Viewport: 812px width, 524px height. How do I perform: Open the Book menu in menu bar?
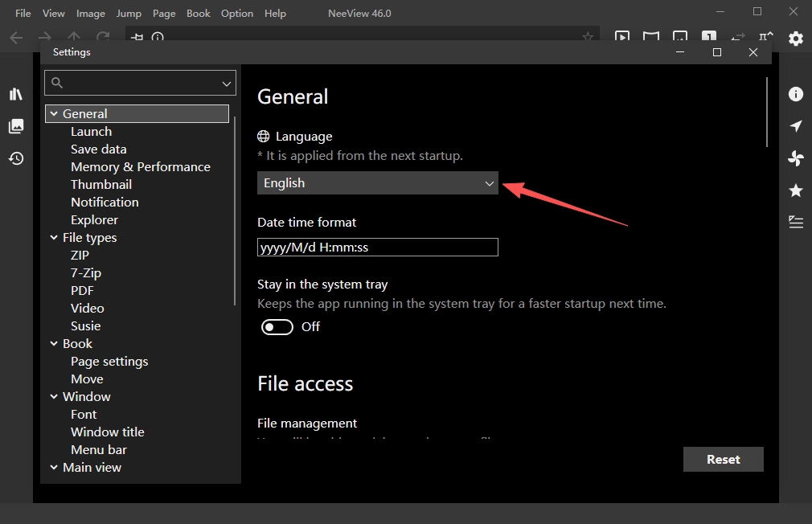coord(199,14)
